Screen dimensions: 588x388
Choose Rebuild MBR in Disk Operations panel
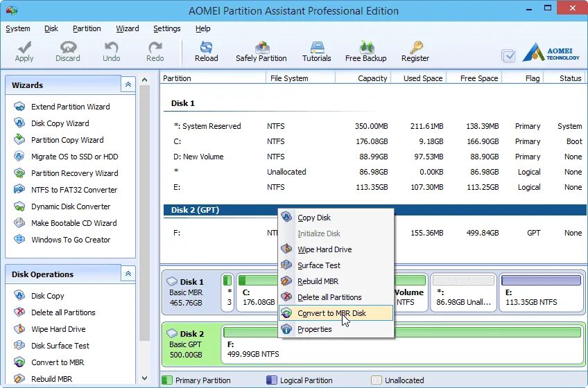(52, 379)
